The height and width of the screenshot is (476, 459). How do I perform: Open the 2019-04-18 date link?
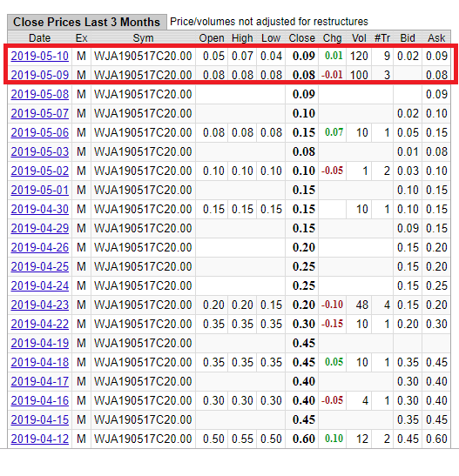[40, 362]
